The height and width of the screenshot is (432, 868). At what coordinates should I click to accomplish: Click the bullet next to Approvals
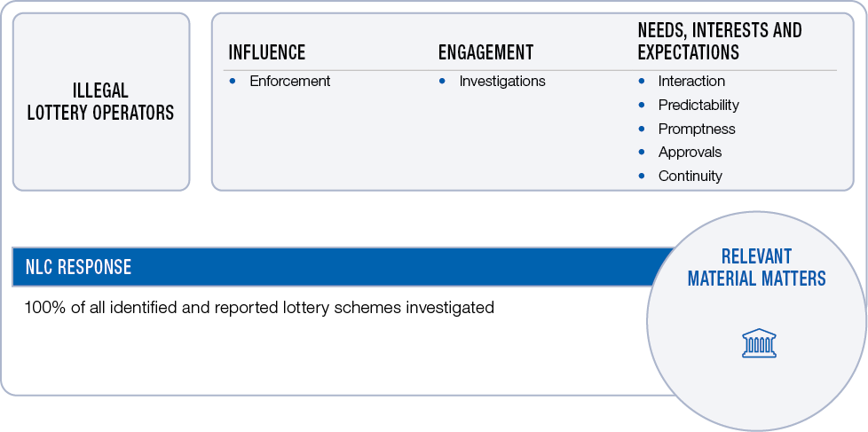(641, 152)
